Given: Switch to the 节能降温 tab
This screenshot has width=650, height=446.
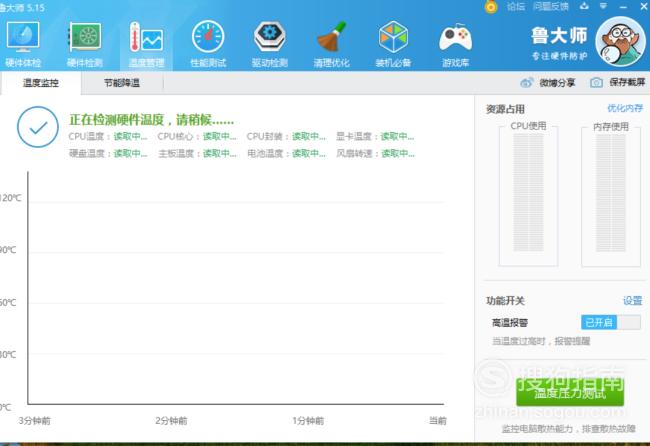Looking at the screenshot, I should coord(122,83).
